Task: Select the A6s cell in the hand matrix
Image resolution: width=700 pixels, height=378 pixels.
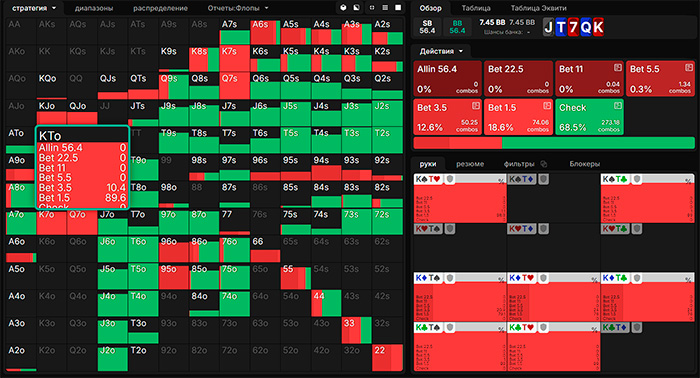Action: click(265, 32)
